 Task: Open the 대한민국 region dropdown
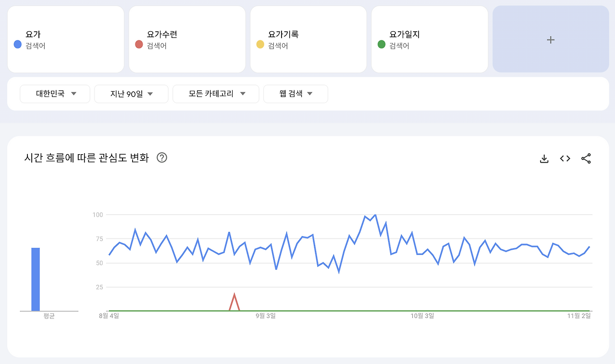click(x=55, y=94)
